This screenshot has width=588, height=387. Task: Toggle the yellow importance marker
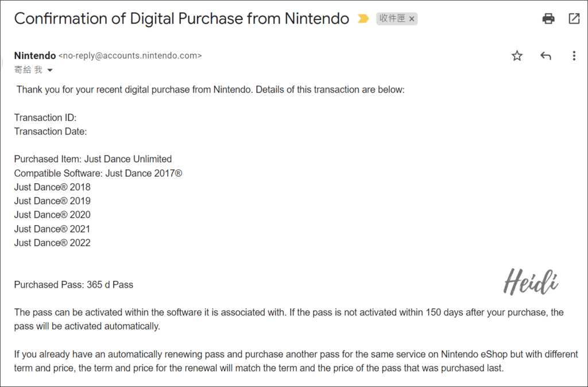(363, 18)
